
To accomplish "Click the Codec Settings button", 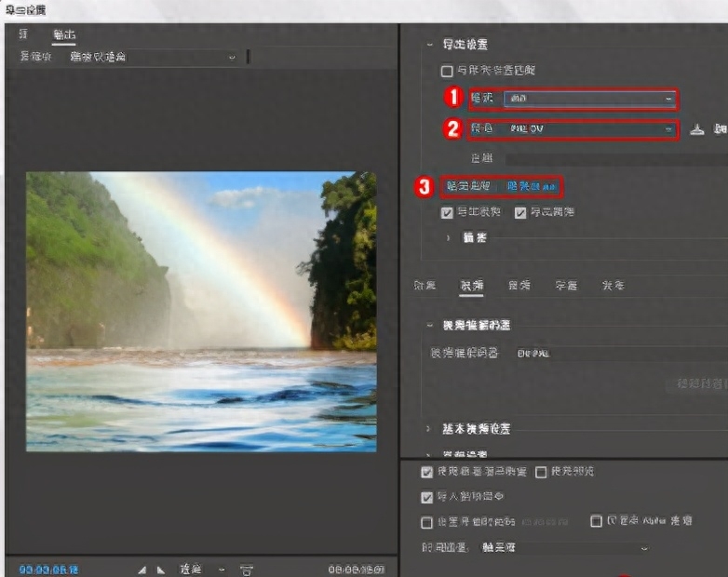I will 698,384.
